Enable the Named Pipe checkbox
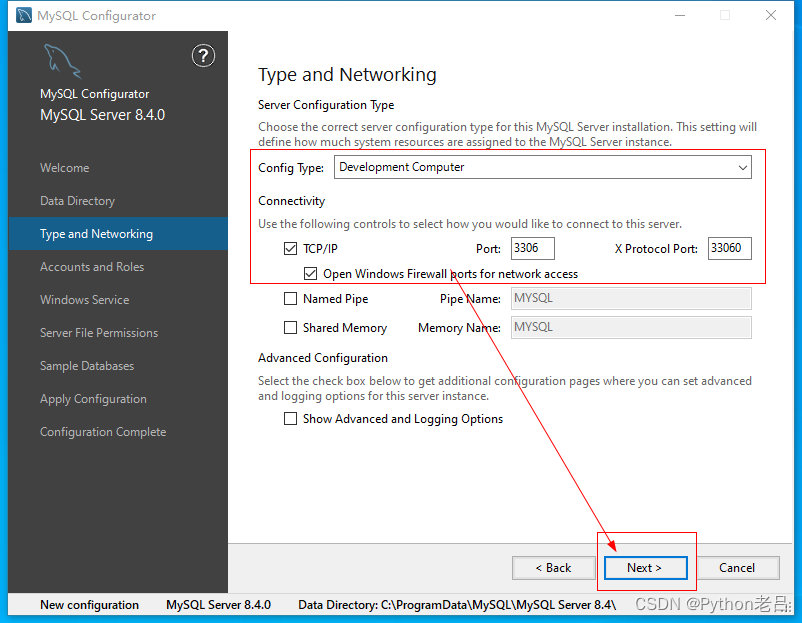The width and height of the screenshot is (802, 623). coord(290,298)
